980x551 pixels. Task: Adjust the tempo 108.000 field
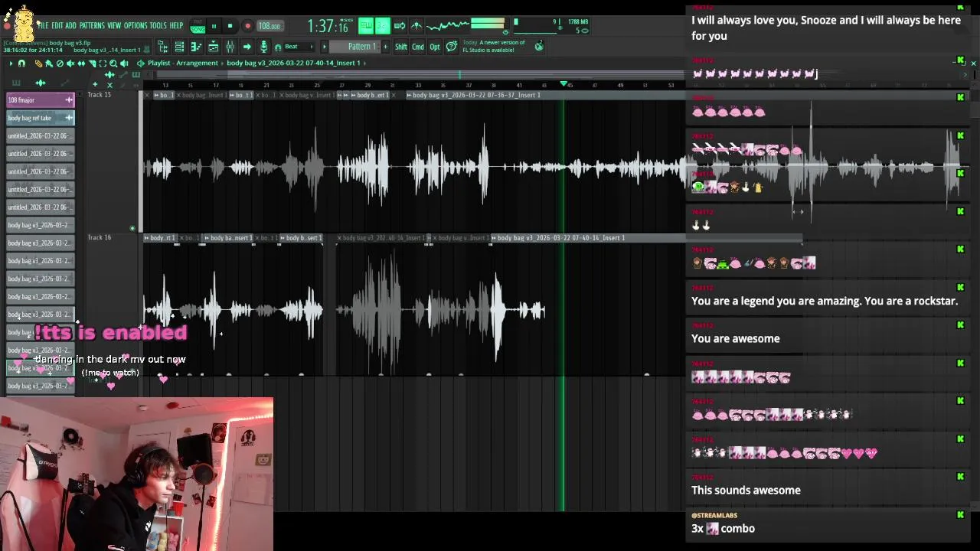click(269, 26)
